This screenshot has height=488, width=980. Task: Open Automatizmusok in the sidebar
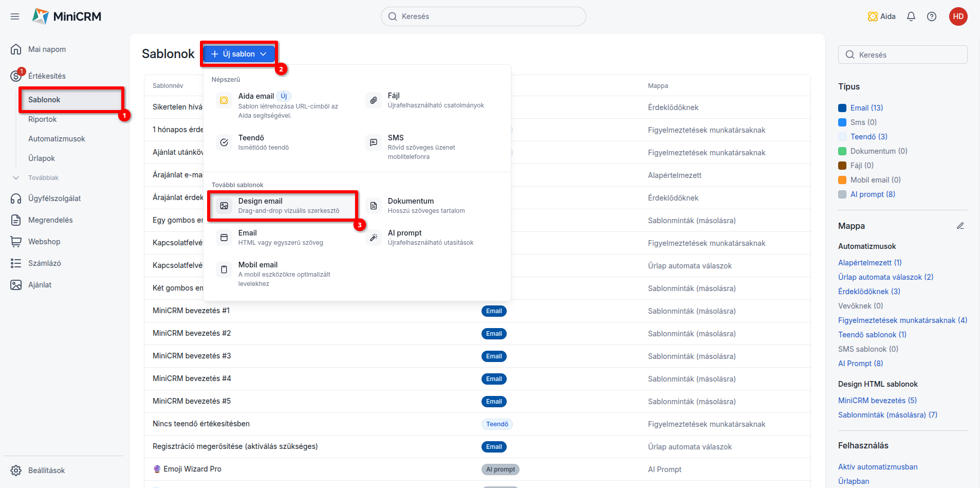[x=57, y=139]
